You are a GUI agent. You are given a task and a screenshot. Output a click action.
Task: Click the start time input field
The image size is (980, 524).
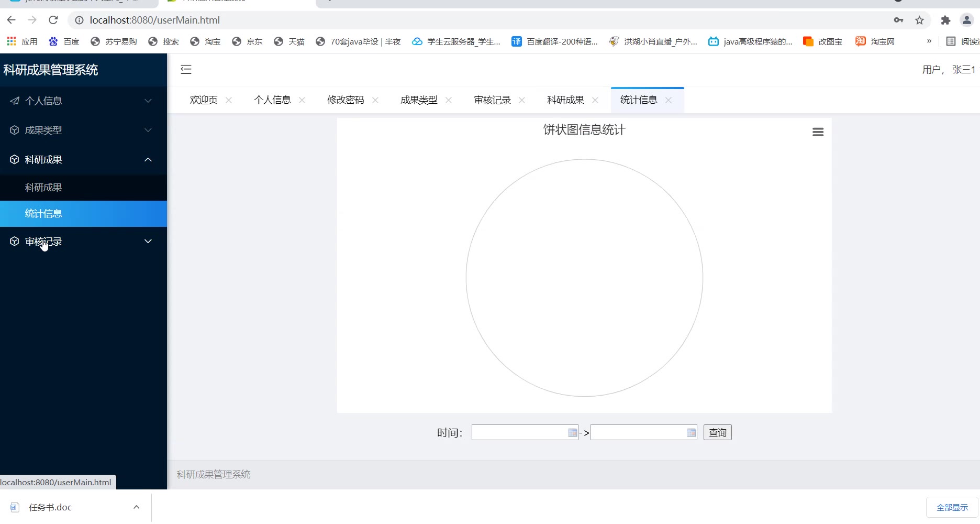tap(518, 433)
